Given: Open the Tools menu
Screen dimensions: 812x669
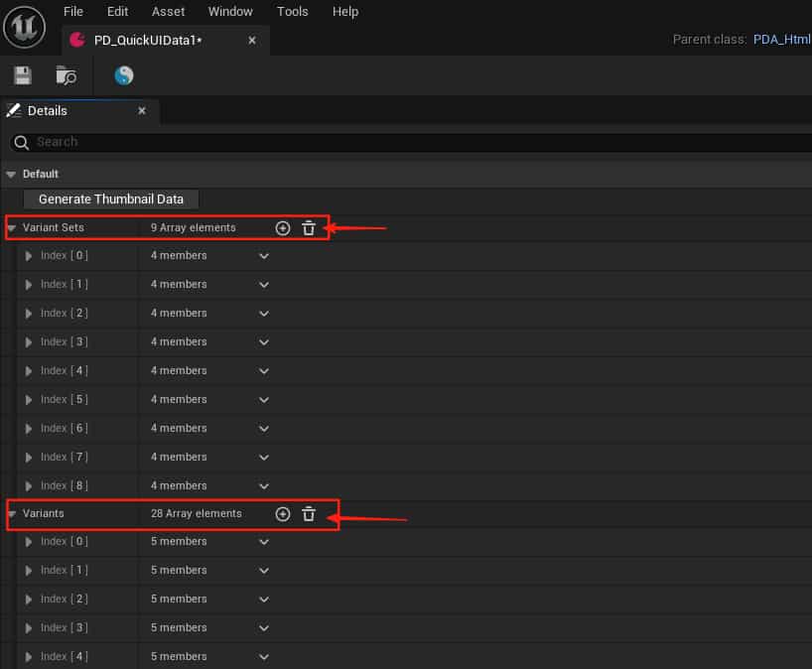Looking at the screenshot, I should tap(292, 11).
